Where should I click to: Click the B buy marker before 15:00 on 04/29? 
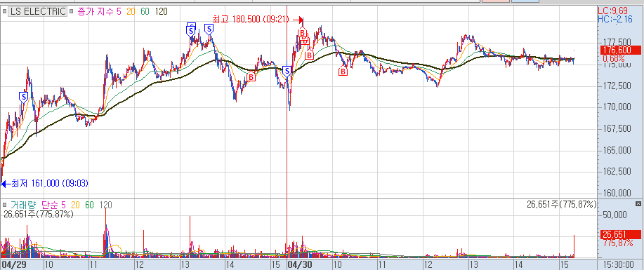point(251,76)
